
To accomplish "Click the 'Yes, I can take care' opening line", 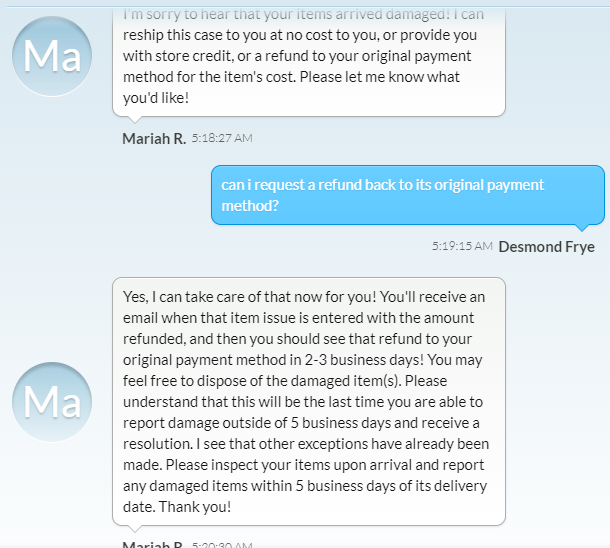I will click(x=304, y=297).
